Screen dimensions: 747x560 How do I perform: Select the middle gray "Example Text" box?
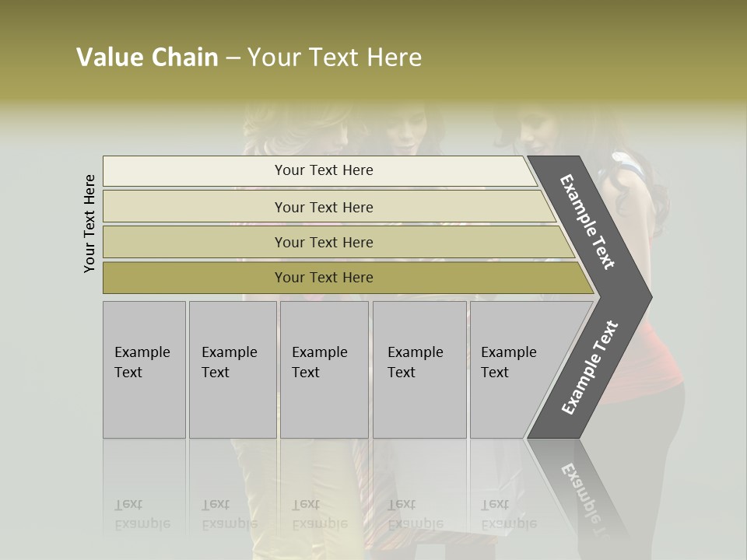coord(324,369)
